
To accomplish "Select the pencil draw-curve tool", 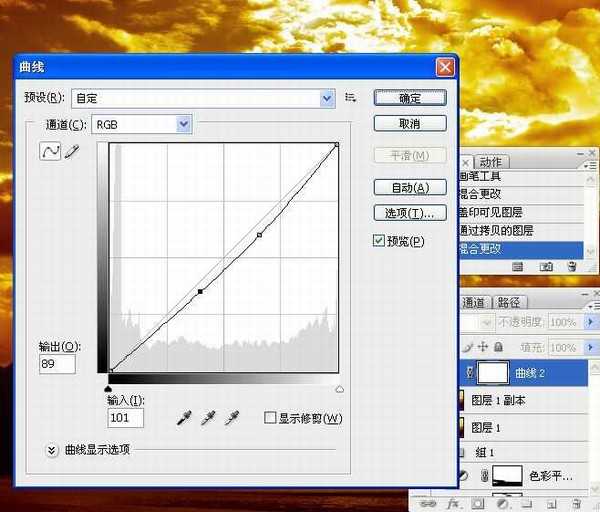I will pos(71,151).
